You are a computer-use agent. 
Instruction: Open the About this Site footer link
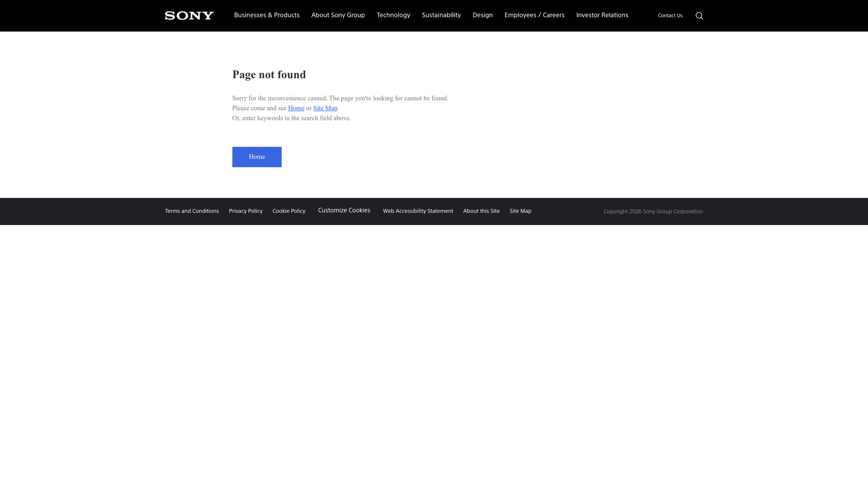coord(481,211)
